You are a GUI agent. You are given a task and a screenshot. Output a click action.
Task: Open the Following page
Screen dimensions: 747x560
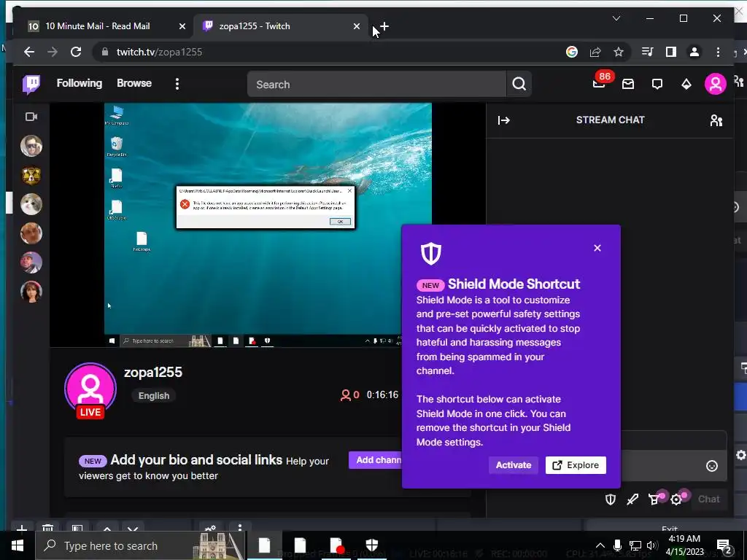(x=79, y=83)
